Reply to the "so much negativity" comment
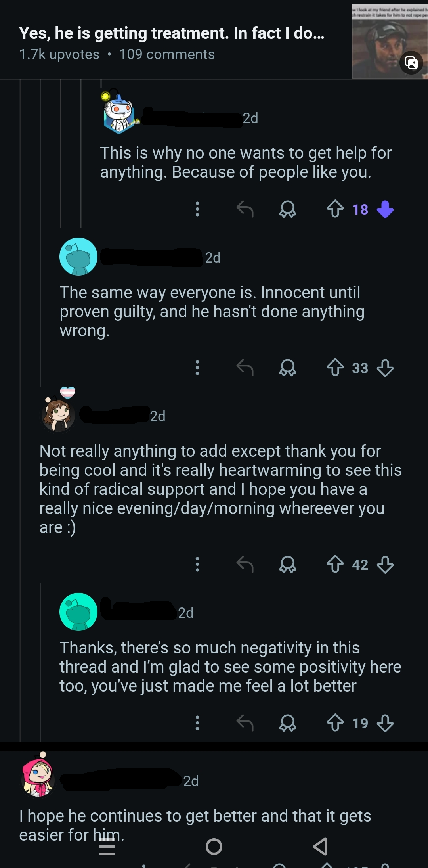The height and width of the screenshot is (868, 428). pos(245,723)
